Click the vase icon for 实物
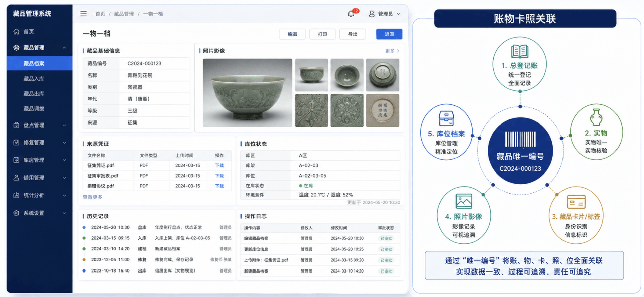The height and width of the screenshot is (297, 644). (x=596, y=117)
